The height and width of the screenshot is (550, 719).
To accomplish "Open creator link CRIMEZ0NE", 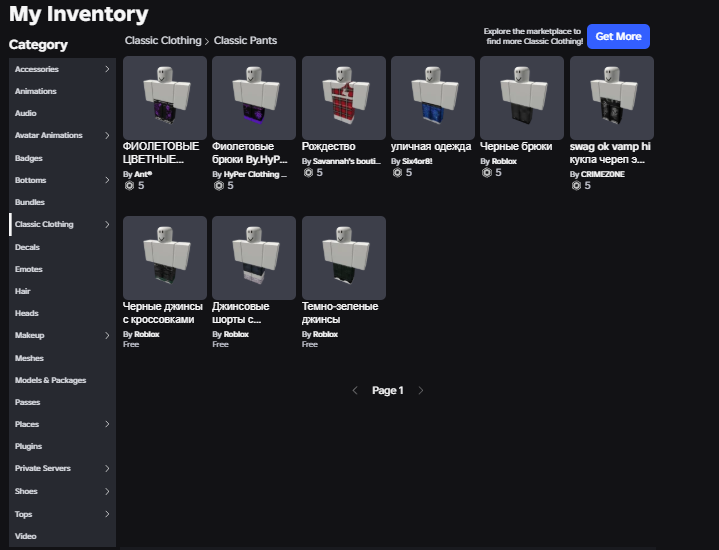I will (x=603, y=174).
